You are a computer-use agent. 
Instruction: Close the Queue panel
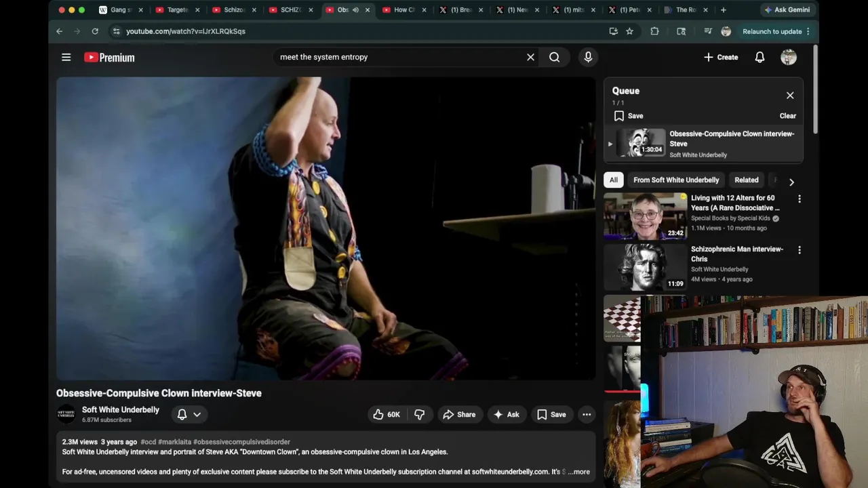[x=789, y=96]
